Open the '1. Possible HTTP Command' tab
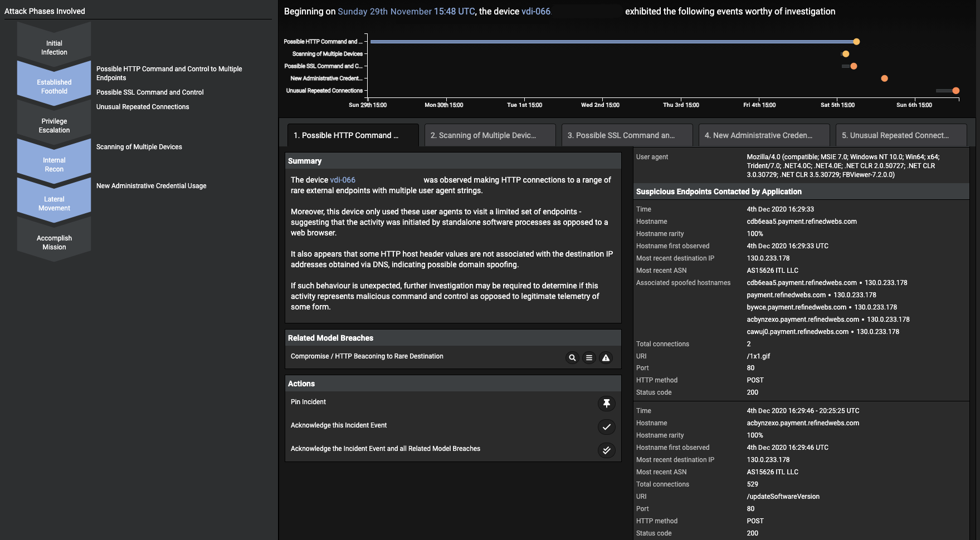980x540 pixels. 353,135
